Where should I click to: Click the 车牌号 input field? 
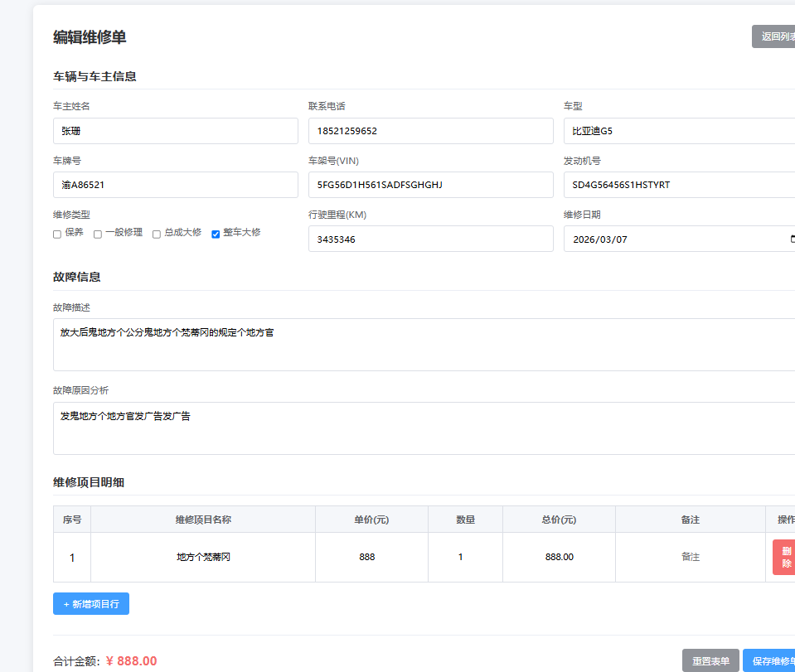click(x=176, y=185)
